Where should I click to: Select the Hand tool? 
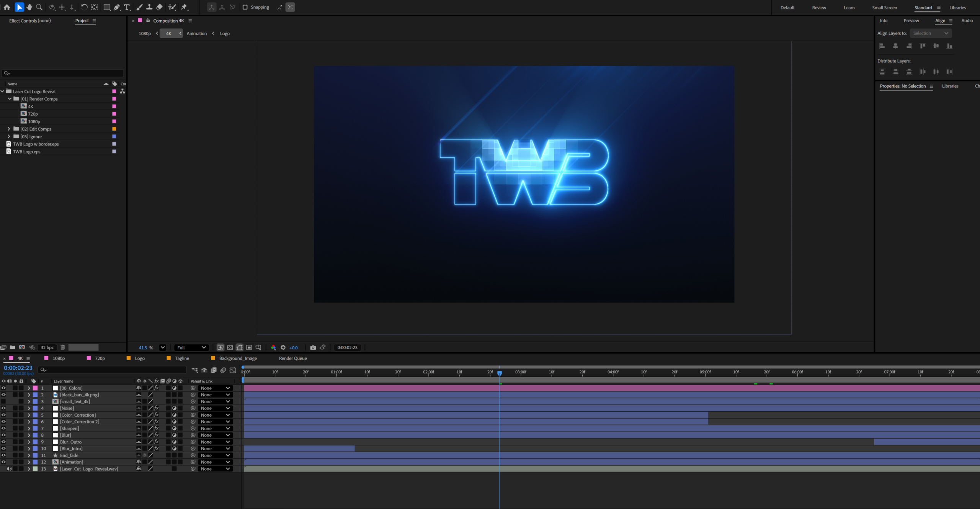29,7
